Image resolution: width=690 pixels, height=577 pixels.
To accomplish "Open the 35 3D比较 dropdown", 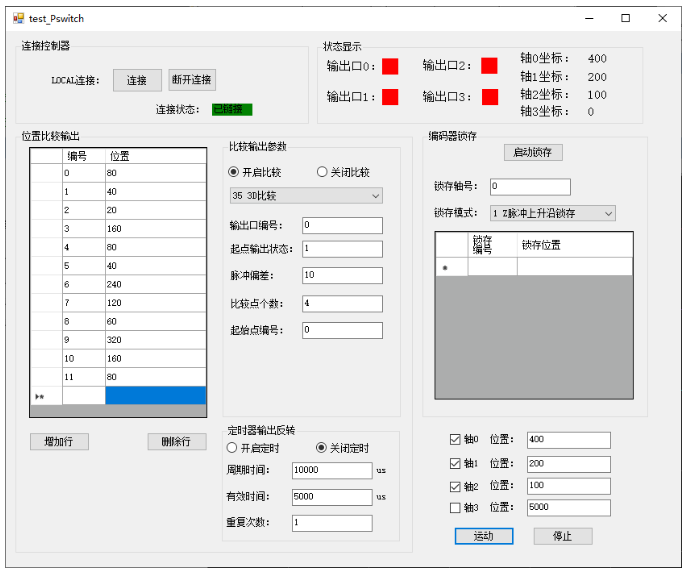I will point(306,195).
